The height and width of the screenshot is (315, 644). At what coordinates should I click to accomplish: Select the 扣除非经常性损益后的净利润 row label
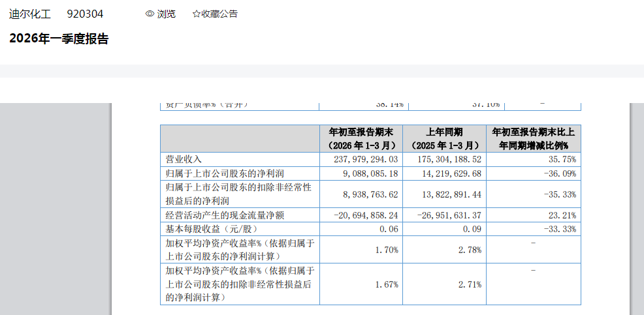coord(238,194)
